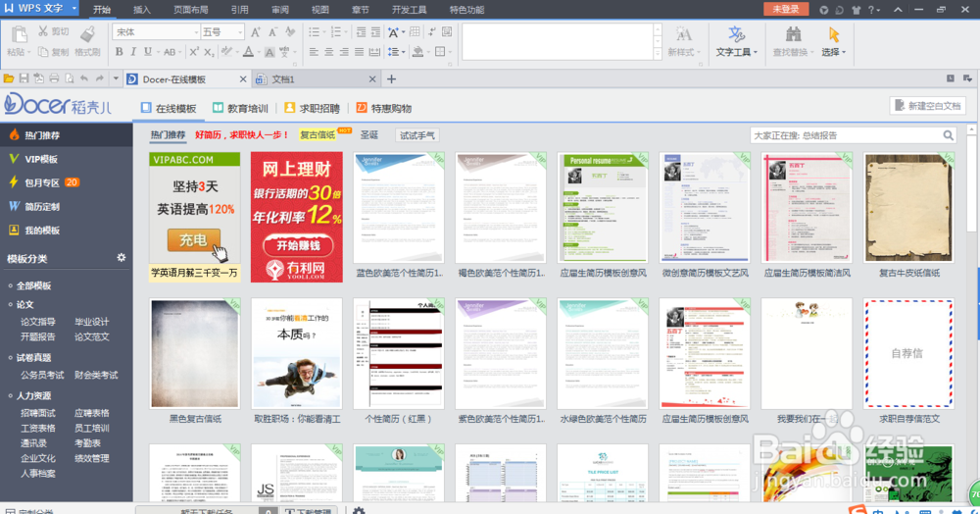This screenshot has width=980, height=514.
Task: Apply subscript X₂ formatting
Action: (210, 53)
